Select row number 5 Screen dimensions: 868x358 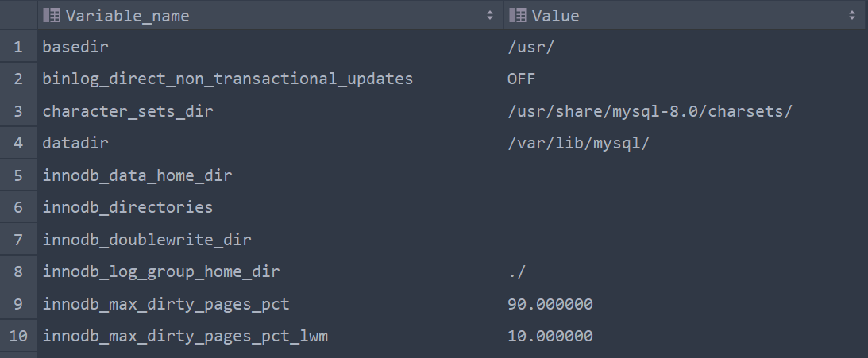pos(18,175)
